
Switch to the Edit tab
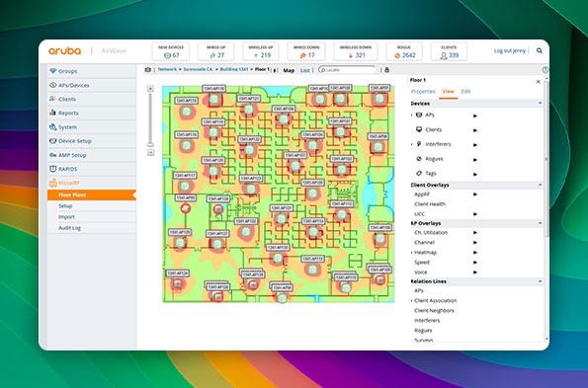pos(465,92)
